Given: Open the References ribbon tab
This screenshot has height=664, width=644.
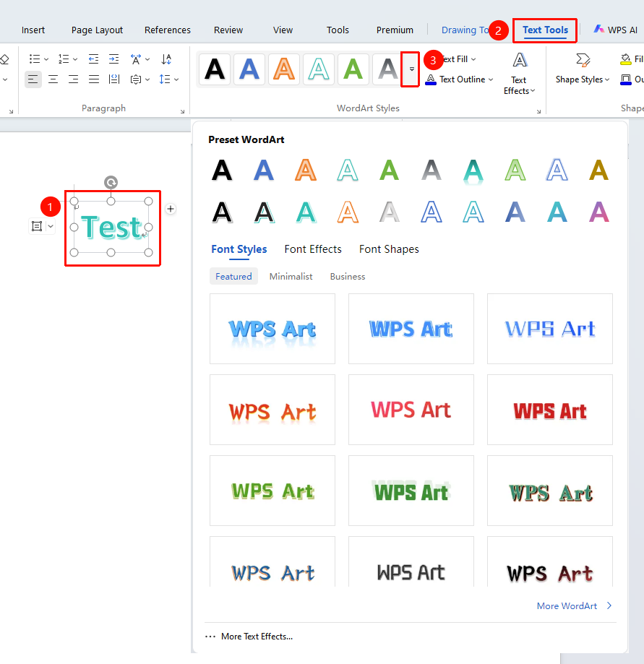Looking at the screenshot, I should [168, 30].
